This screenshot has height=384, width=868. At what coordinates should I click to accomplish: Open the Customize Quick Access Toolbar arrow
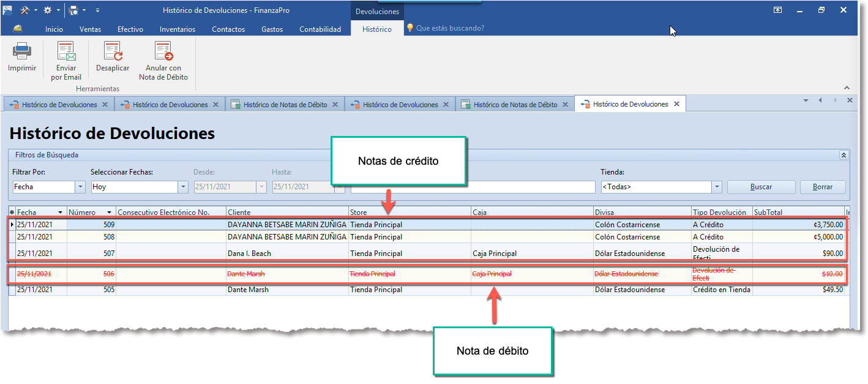(x=97, y=10)
